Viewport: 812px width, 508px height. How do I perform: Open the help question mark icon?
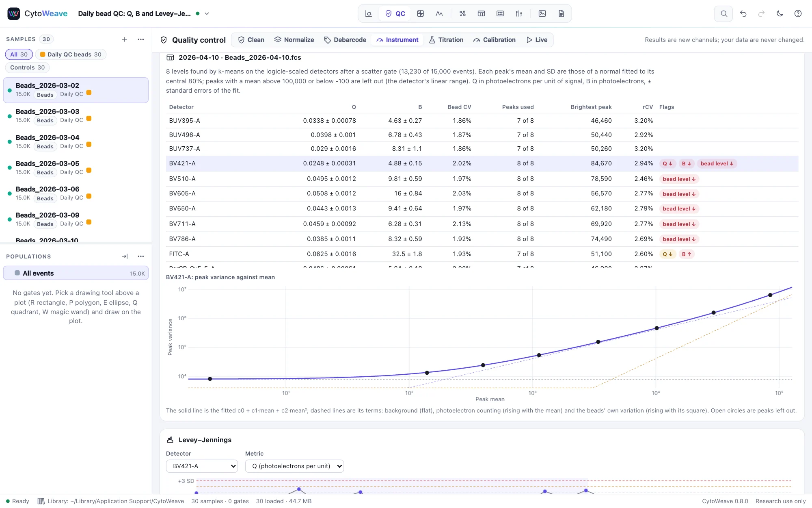coord(798,13)
